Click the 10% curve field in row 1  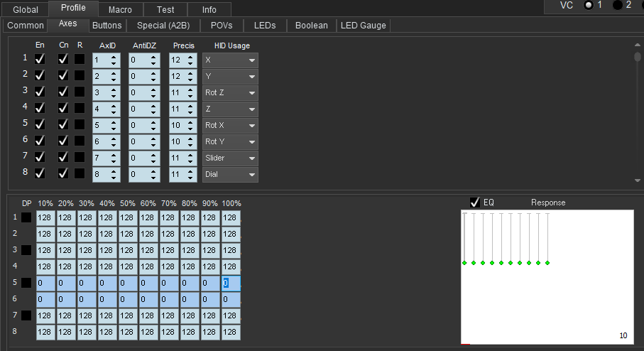[45, 217]
